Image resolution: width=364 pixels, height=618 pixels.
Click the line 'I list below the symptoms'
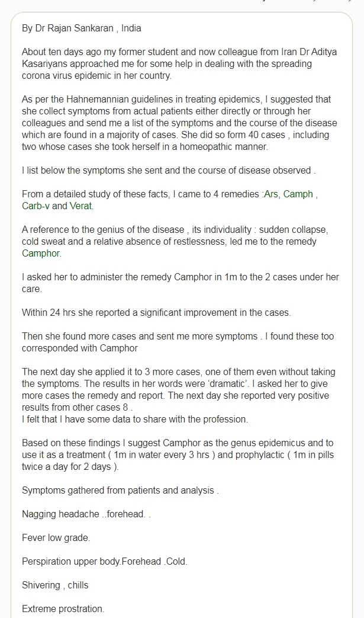[x=169, y=170]
